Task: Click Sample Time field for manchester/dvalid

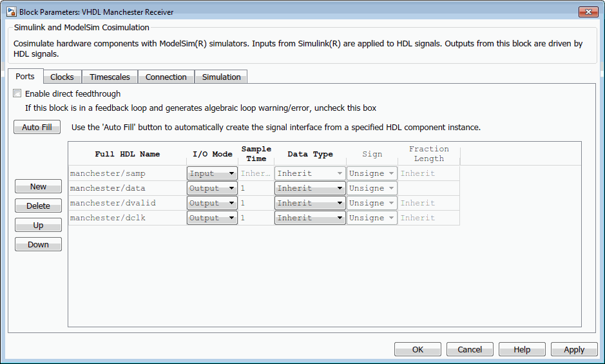Action: (256, 203)
